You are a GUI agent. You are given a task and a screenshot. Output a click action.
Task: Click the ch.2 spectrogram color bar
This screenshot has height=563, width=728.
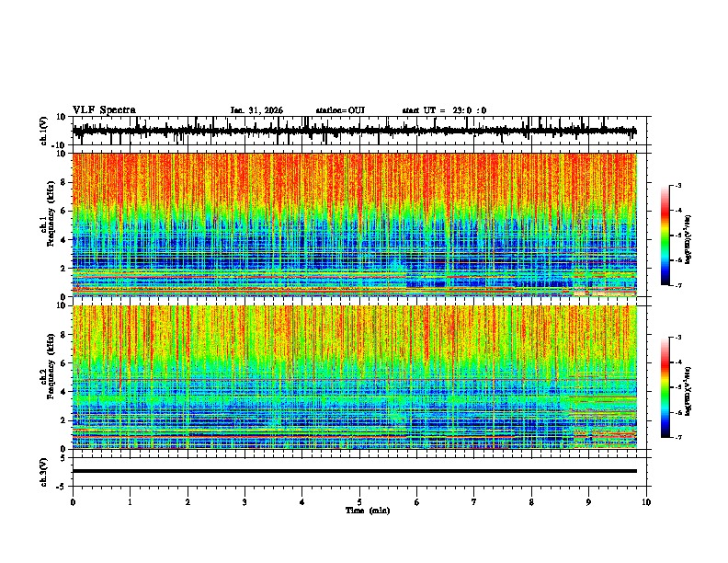tap(665, 387)
